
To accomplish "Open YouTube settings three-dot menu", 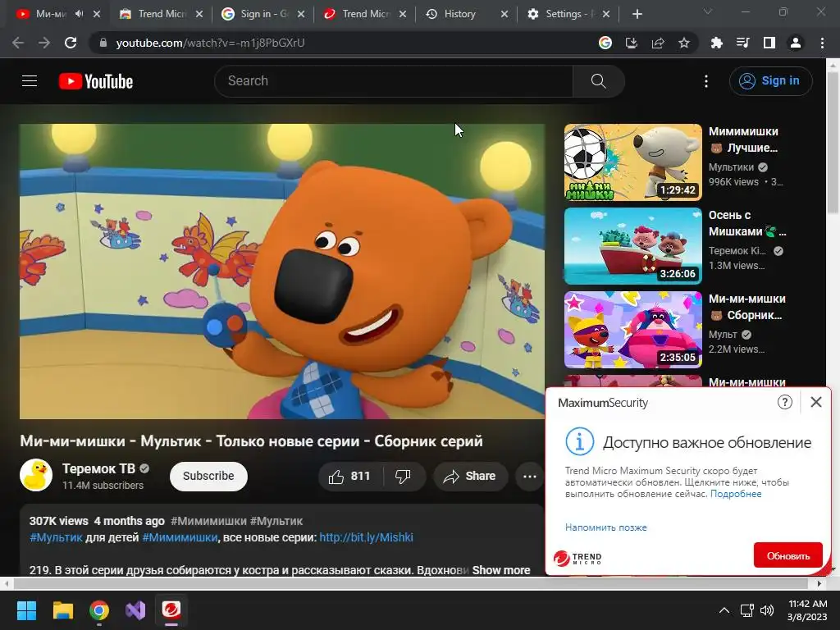I will pos(706,81).
